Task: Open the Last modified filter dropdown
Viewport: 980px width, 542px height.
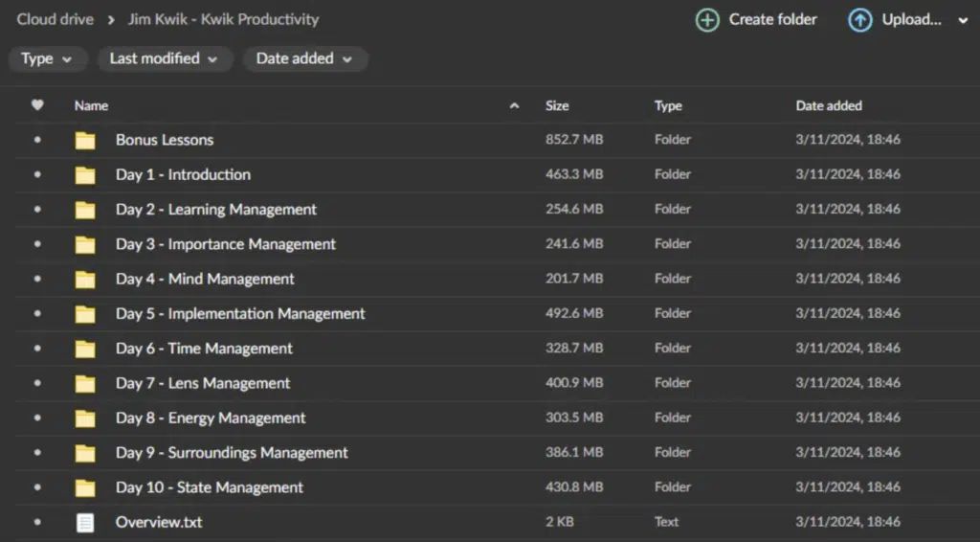Action: click(165, 58)
